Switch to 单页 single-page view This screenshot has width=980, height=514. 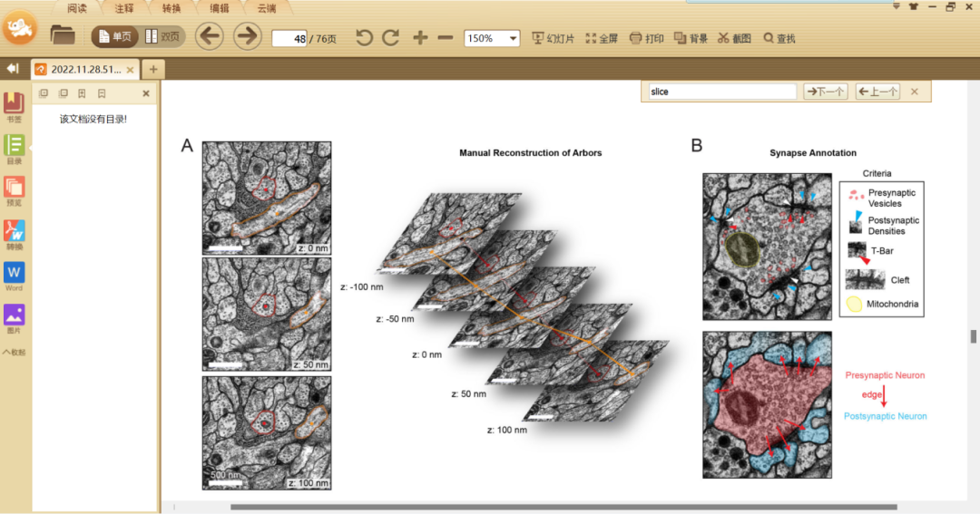tap(115, 37)
